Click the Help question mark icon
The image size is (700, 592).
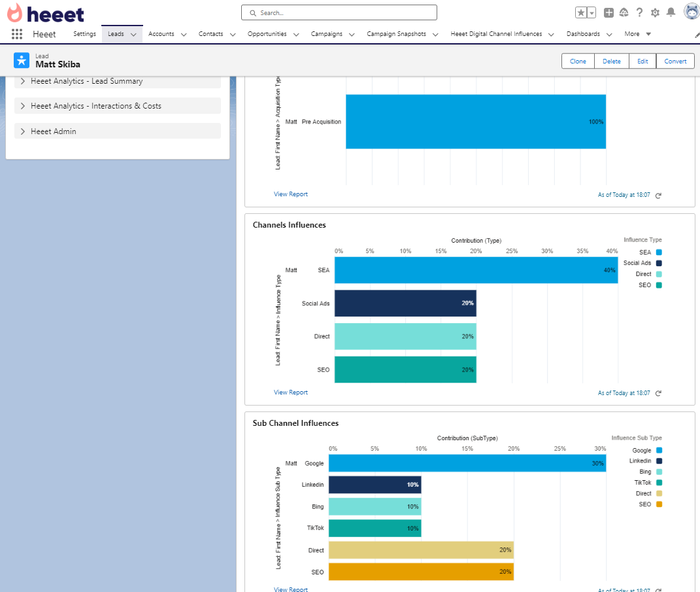(x=639, y=12)
